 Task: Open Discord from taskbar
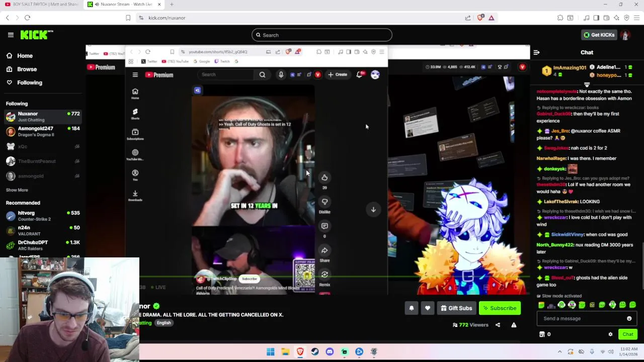click(330, 351)
